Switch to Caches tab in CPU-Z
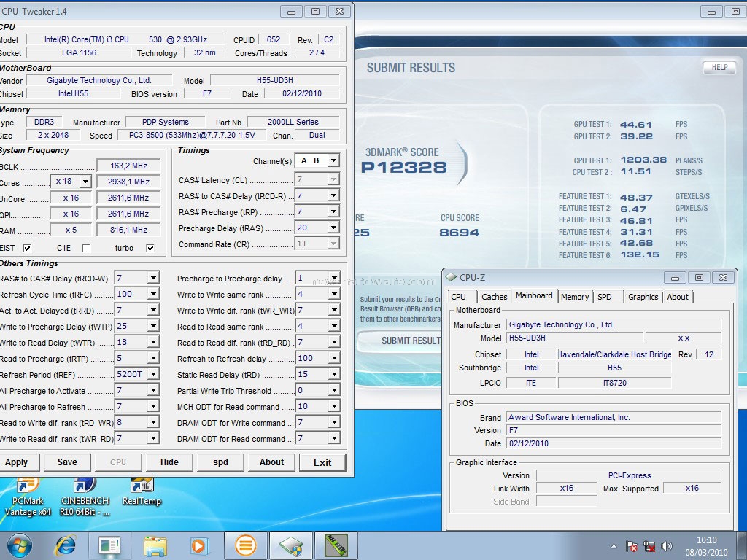 pyautogui.click(x=495, y=297)
